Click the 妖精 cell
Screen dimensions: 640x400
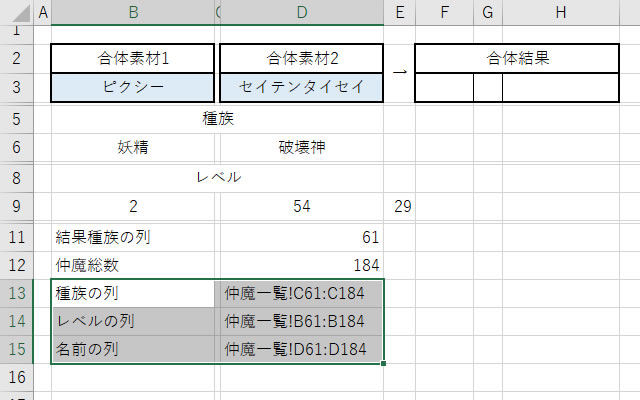133,147
